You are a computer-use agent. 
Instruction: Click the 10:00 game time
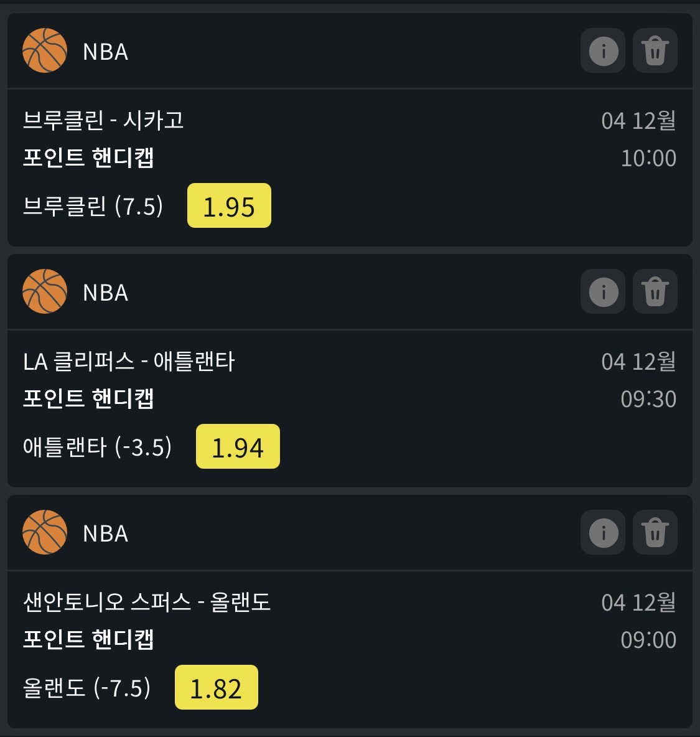[648, 158]
